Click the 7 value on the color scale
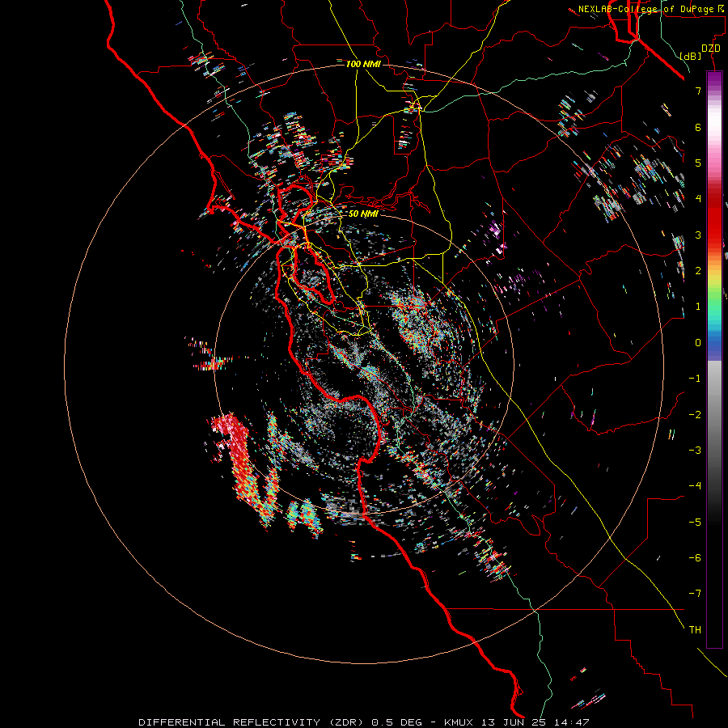 pyautogui.click(x=698, y=91)
